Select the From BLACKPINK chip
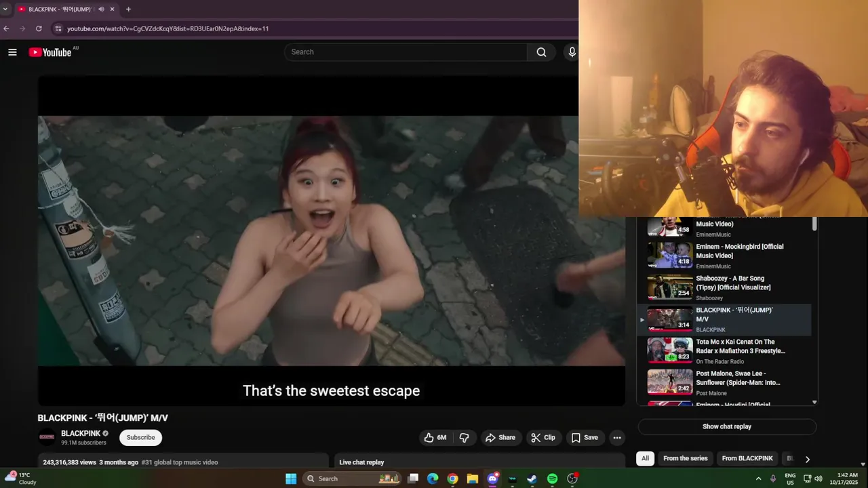The height and width of the screenshot is (488, 868). 747,459
